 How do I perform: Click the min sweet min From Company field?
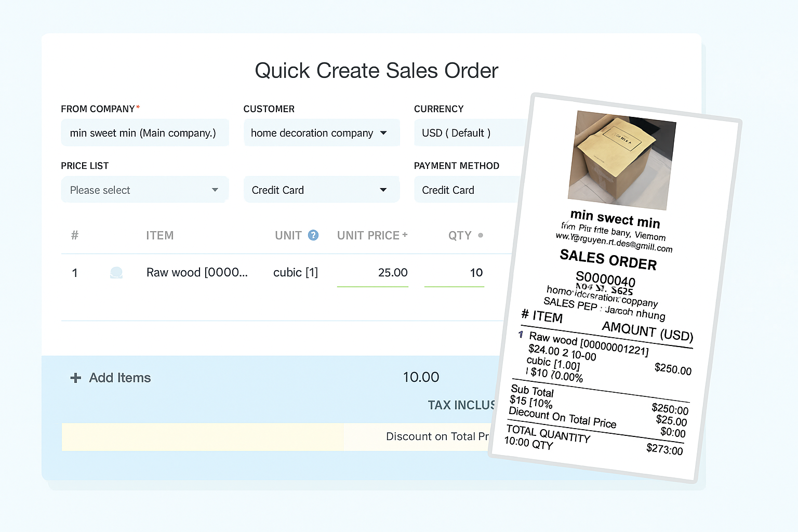tap(144, 133)
